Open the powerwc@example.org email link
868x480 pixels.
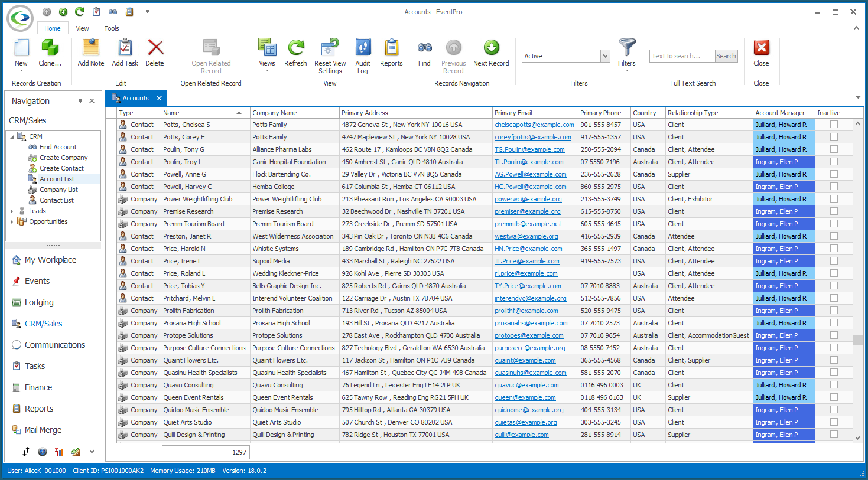click(x=528, y=199)
